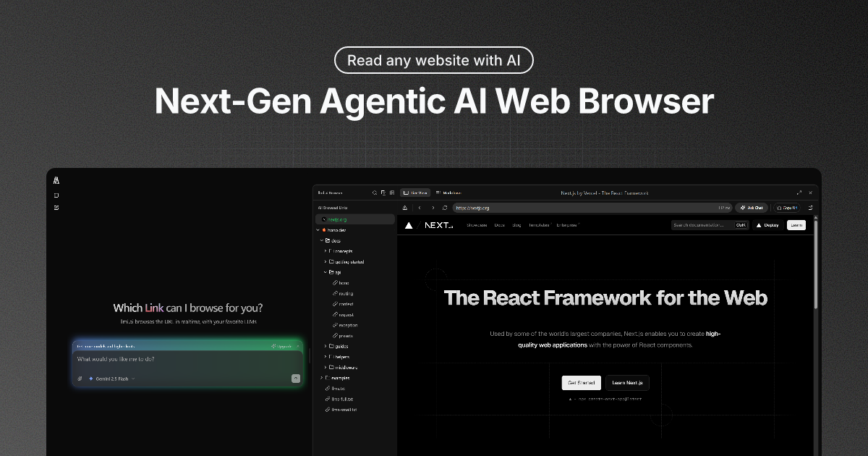The width and height of the screenshot is (868, 456).
Task: Click the reload page icon
Action: coord(445,208)
